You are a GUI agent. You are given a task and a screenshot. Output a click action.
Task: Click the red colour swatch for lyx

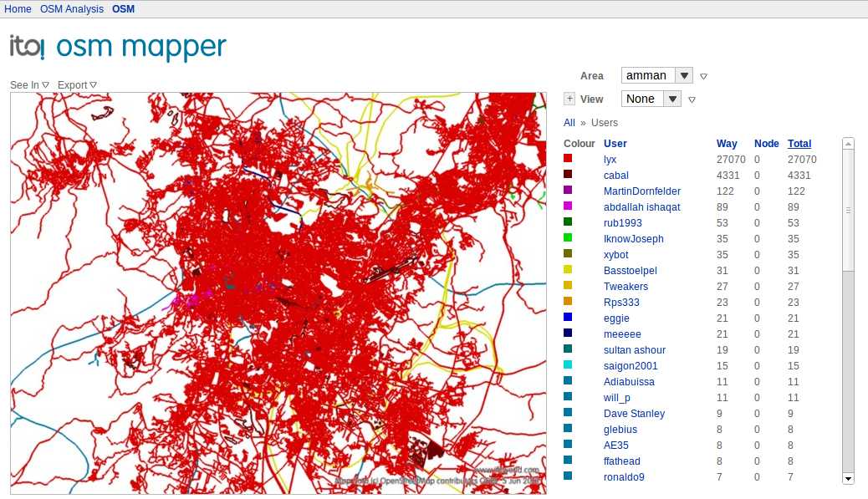click(x=568, y=158)
